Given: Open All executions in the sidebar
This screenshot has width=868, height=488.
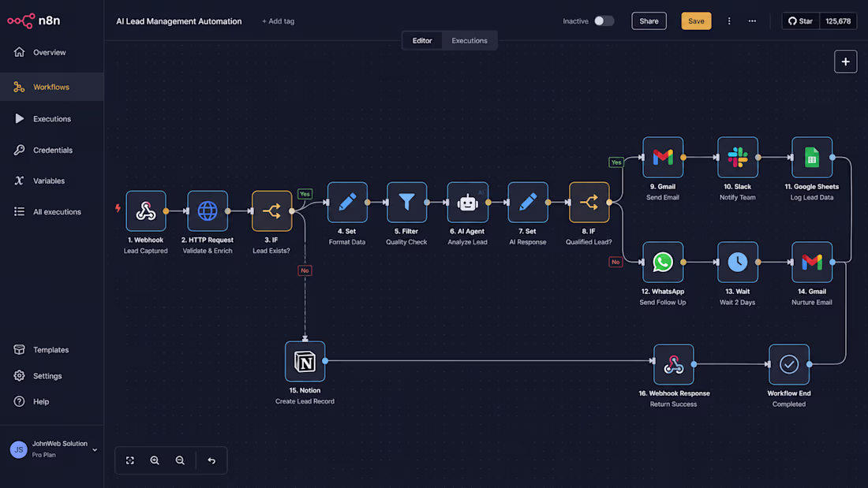Looking at the screenshot, I should point(52,212).
